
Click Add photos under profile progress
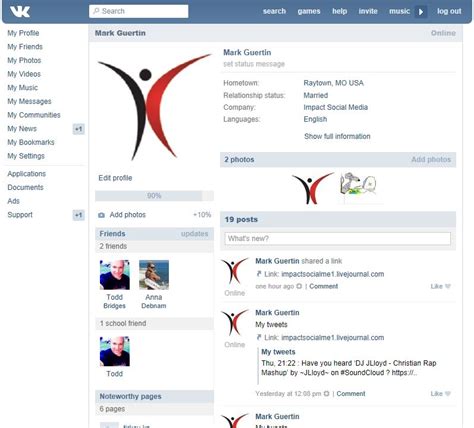128,215
